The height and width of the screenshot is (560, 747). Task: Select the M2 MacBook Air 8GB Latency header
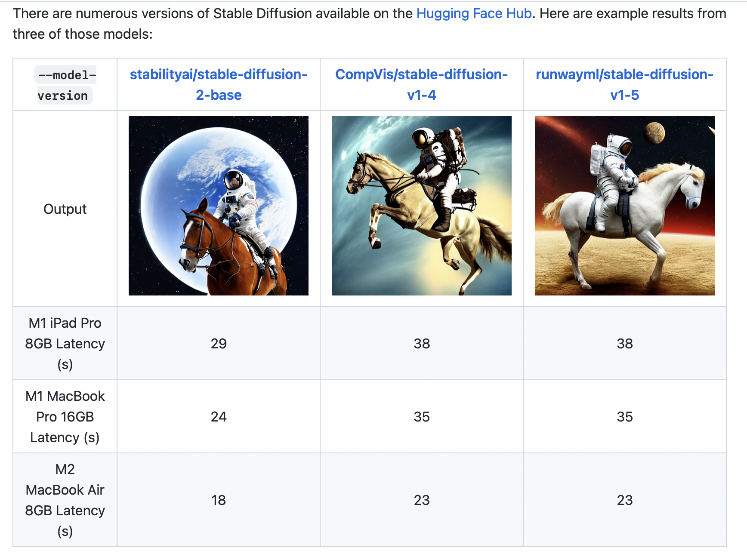point(65,500)
